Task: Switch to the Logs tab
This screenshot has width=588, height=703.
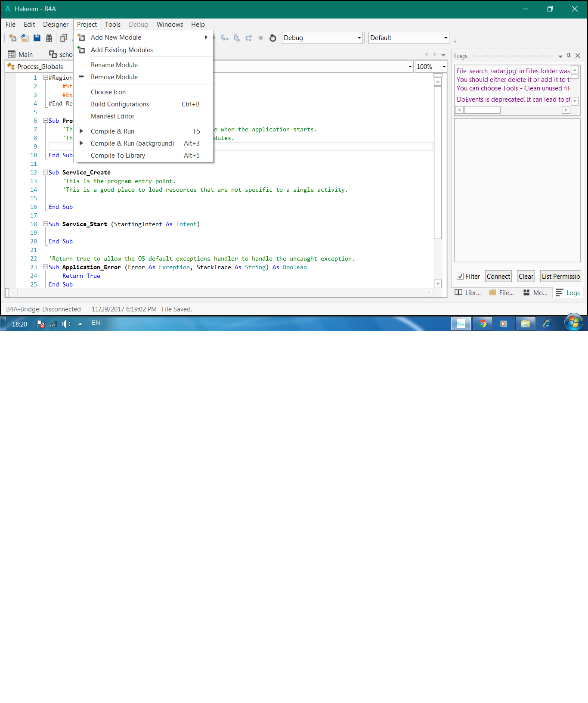Action: 568,293
